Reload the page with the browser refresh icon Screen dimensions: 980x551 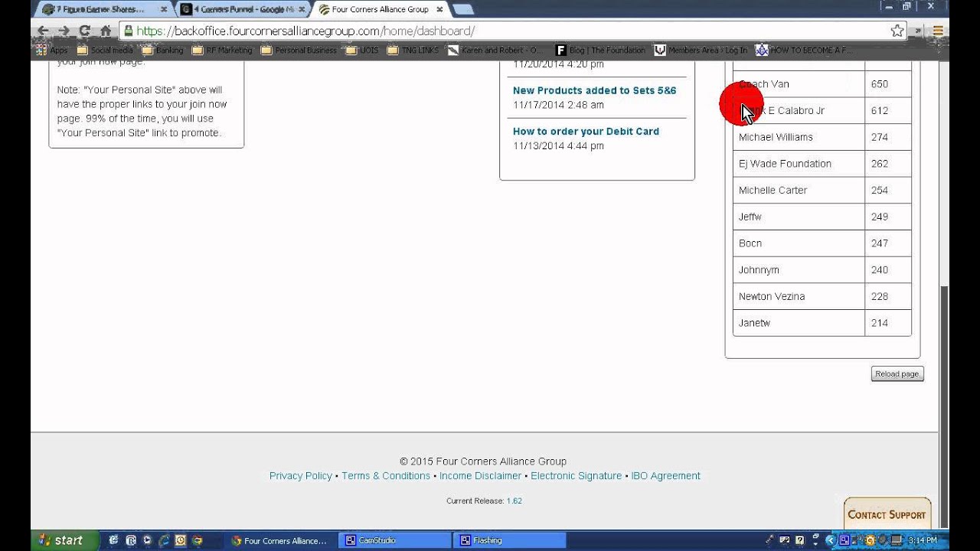click(x=84, y=31)
